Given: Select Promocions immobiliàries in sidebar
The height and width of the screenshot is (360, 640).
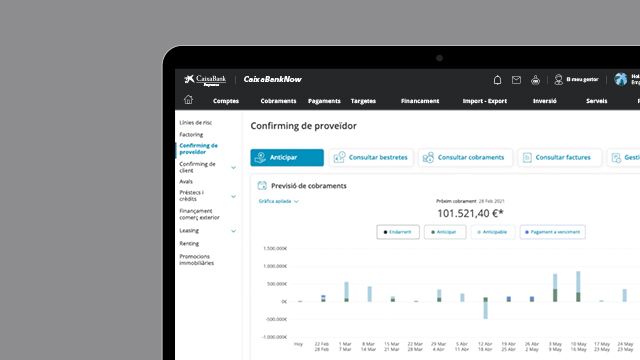Looking at the screenshot, I should [196, 260].
